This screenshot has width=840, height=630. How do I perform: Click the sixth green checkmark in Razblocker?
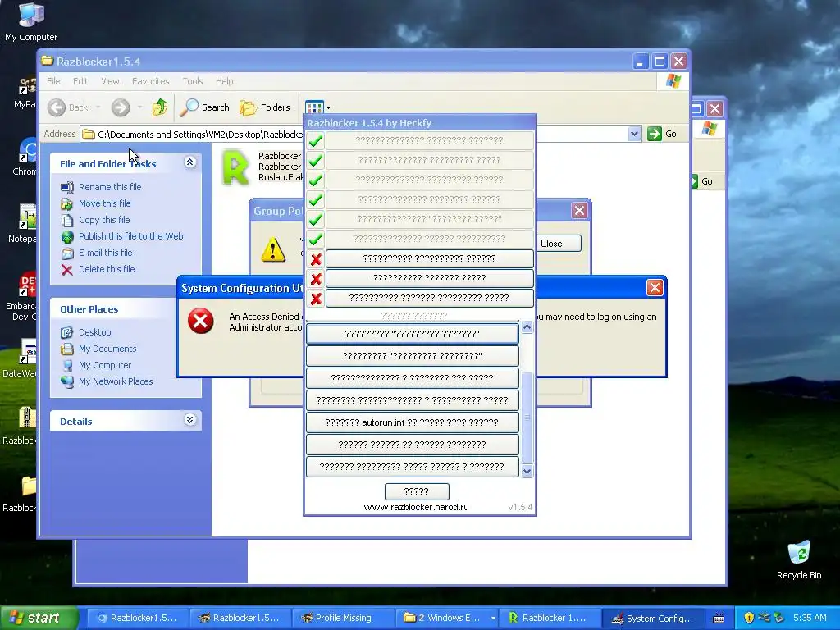click(x=316, y=239)
